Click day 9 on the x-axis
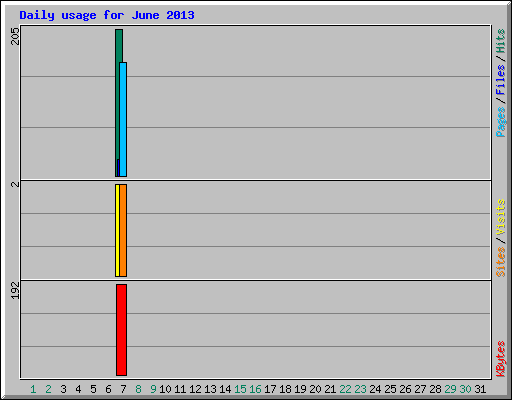The height and width of the screenshot is (400, 512). (x=153, y=389)
